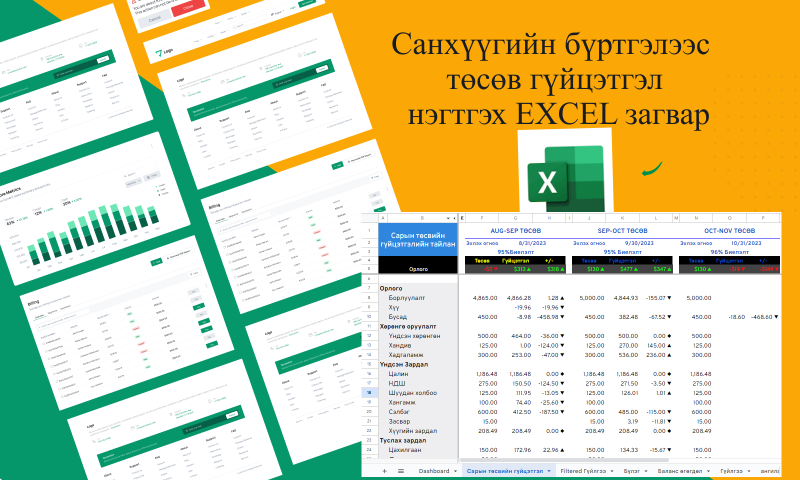This screenshot has width=800, height=480.
Task: Select the cell showing 382.48
Action: pos(628,317)
